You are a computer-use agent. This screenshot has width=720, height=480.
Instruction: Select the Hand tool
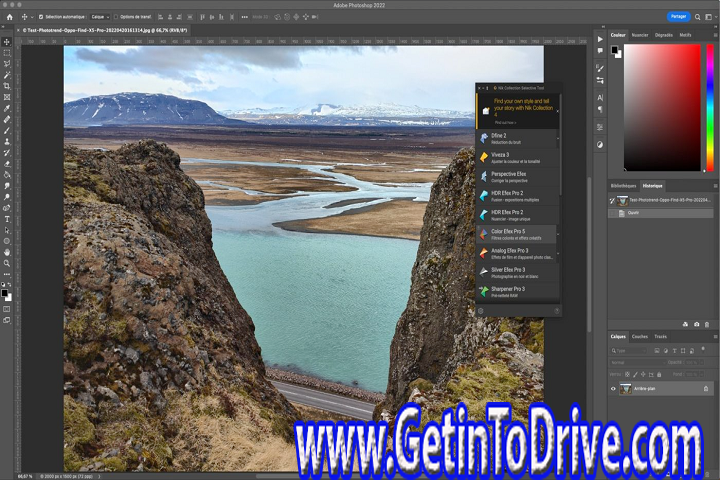(x=7, y=252)
